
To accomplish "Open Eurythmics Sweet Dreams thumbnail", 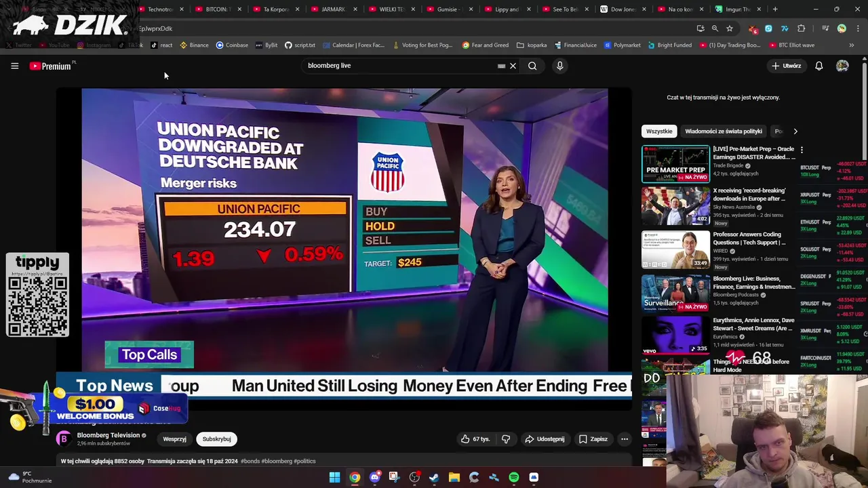I will coord(676,335).
